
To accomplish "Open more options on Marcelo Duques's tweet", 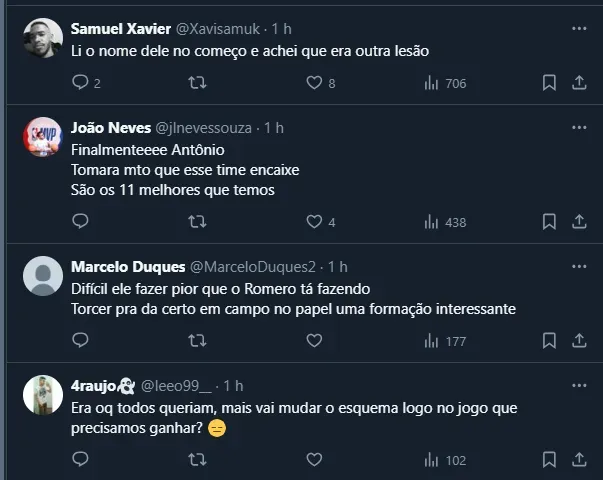I will pos(579,267).
